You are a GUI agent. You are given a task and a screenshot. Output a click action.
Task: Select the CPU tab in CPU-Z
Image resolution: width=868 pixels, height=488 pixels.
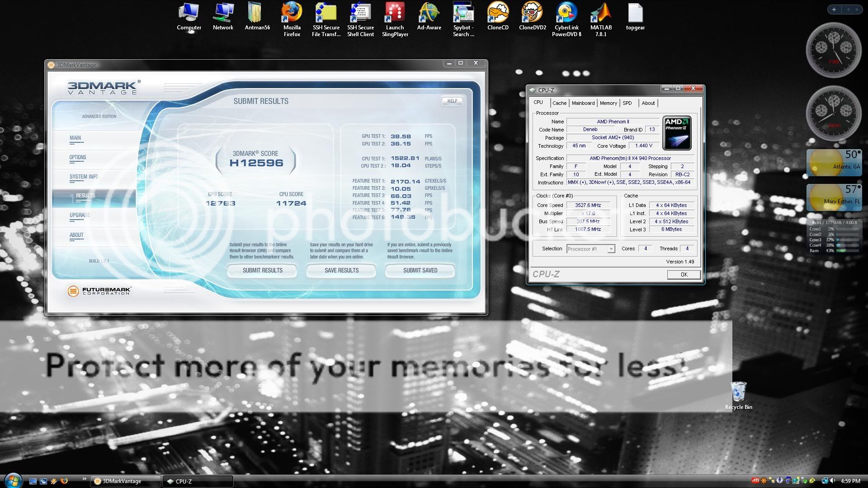pos(538,102)
